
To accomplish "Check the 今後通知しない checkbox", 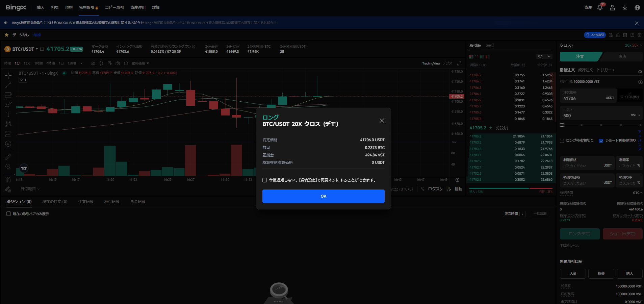I will click(x=264, y=180).
